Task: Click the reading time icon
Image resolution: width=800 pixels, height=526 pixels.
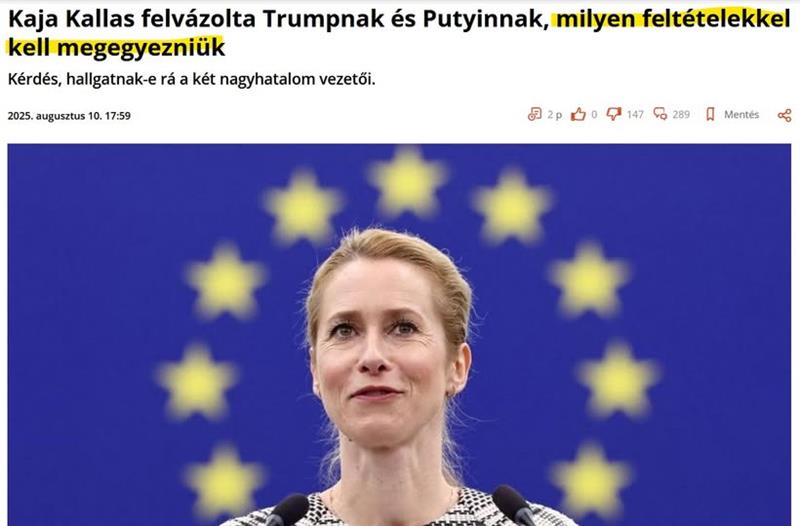Action: click(534, 114)
